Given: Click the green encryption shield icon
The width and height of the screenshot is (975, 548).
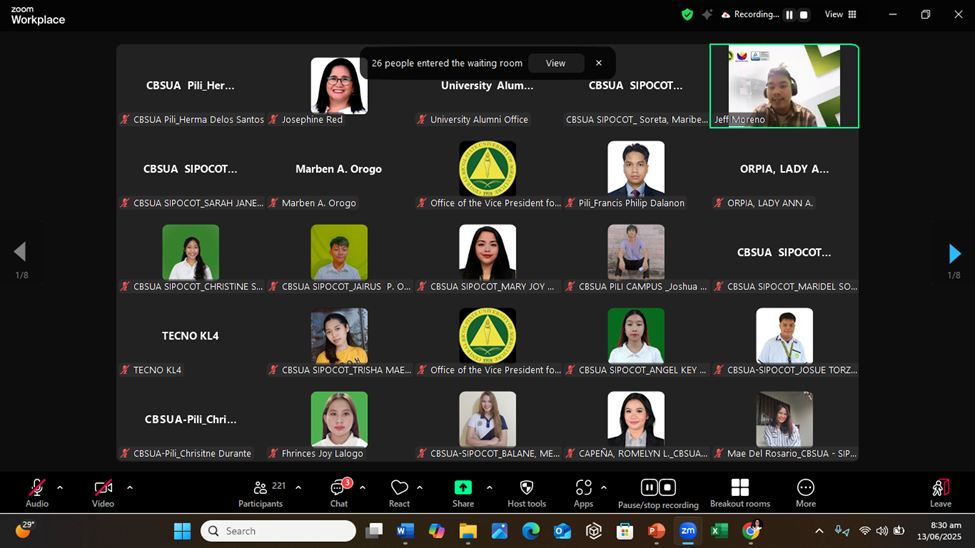Looking at the screenshot, I should coord(687,15).
